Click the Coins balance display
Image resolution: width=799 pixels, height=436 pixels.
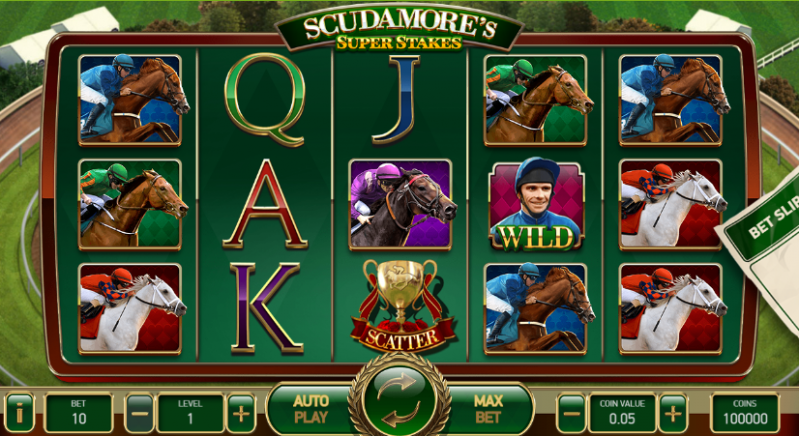tap(744, 413)
